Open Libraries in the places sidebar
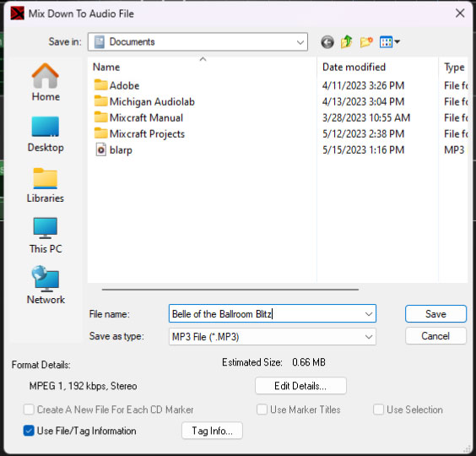Viewport: 476px width, 456px height. [x=46, y=185]
